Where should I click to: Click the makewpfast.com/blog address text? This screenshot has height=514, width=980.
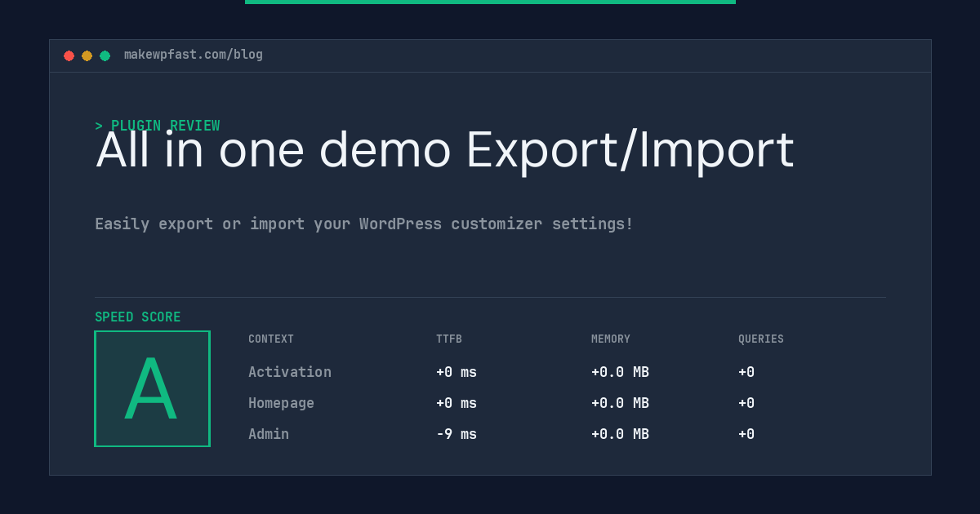click(194, 55)
